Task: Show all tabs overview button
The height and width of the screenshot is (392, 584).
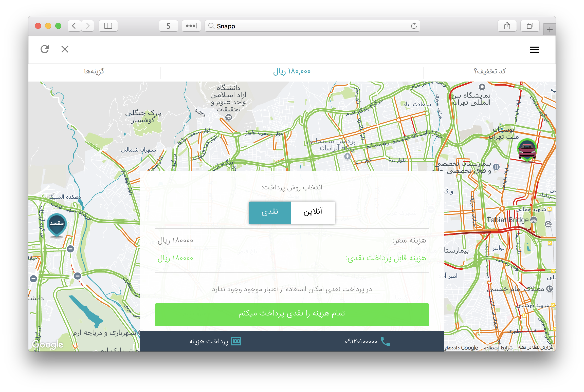Action: (x=530, y=26)
